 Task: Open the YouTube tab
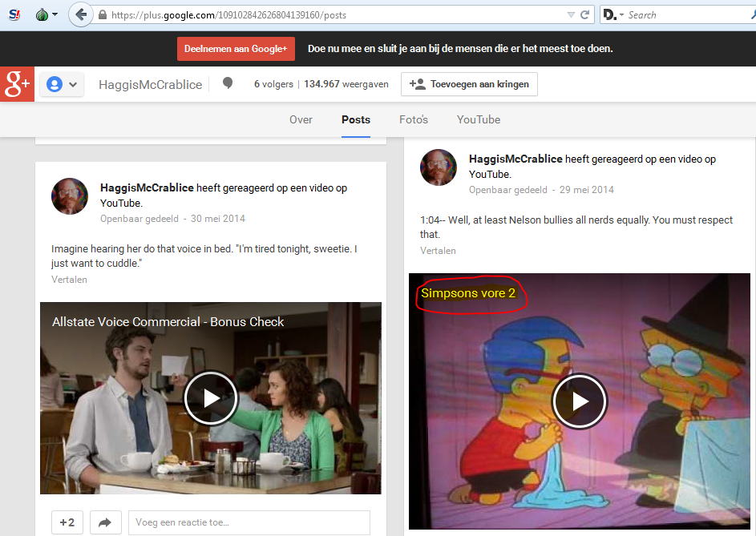(479, 119)
